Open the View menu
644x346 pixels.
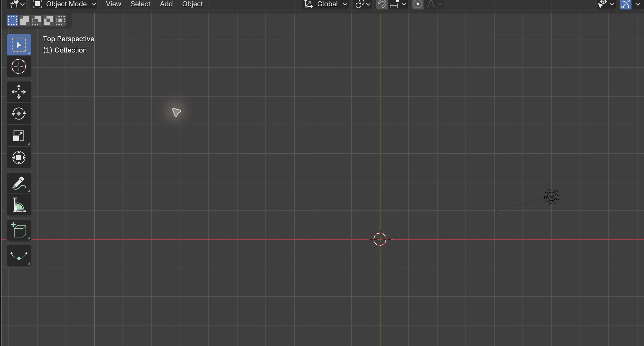pyautogui.click(x=113, y=4)
